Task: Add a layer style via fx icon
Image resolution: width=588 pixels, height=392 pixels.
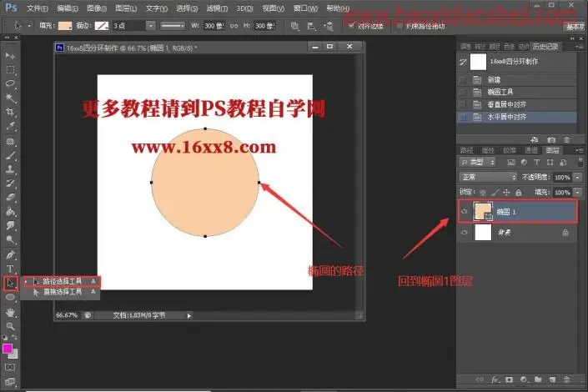Action: (x=495, y=379)
